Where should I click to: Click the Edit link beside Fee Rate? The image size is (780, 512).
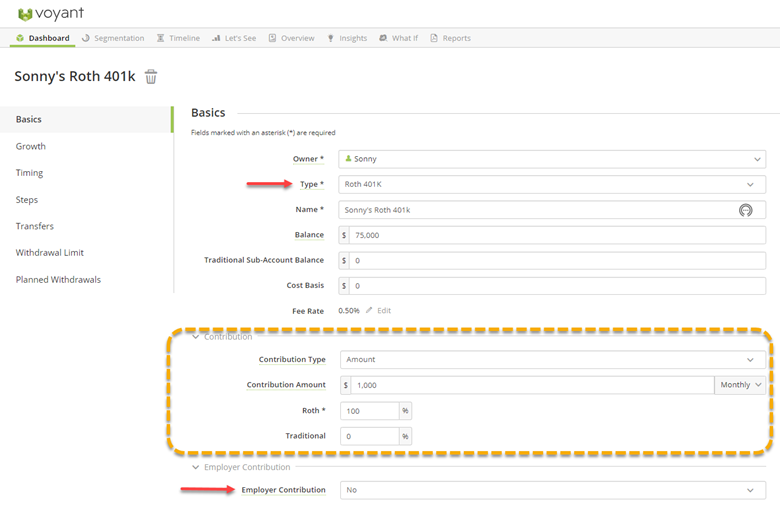(x=384, y=310)
